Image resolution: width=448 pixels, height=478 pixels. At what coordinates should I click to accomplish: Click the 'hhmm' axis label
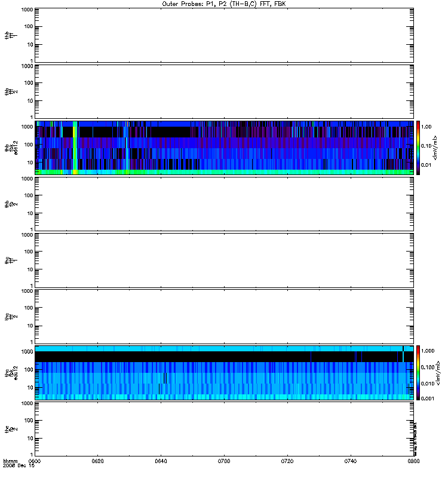coord(10,461)
